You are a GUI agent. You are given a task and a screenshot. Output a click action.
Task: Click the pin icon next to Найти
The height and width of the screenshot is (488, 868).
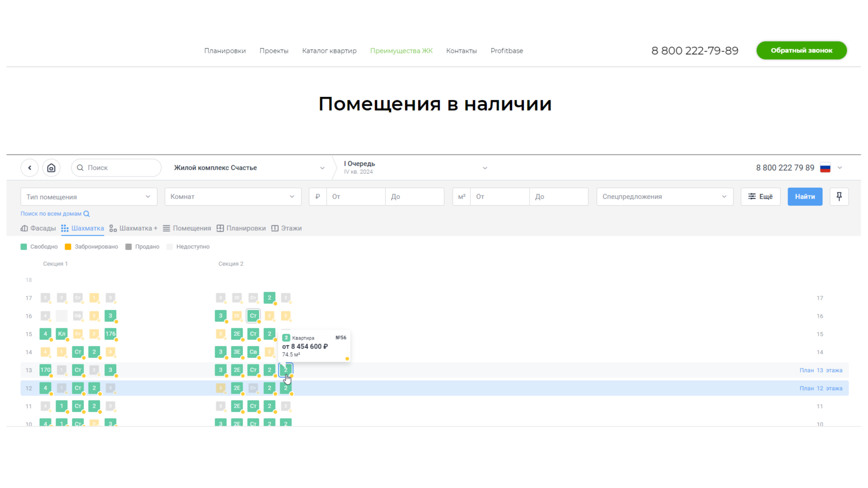point(839,197)
